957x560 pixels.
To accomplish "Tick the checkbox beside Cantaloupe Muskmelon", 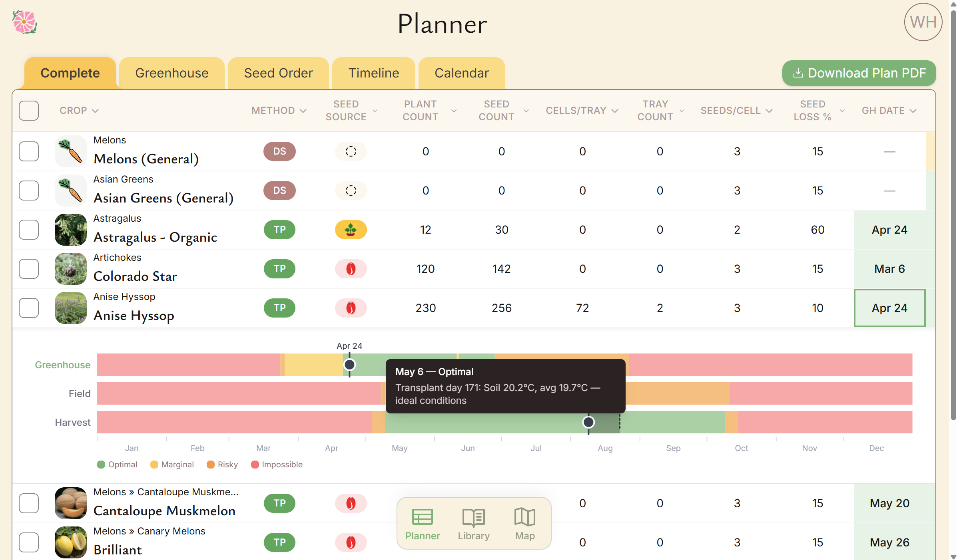I will tap(28, 503).
